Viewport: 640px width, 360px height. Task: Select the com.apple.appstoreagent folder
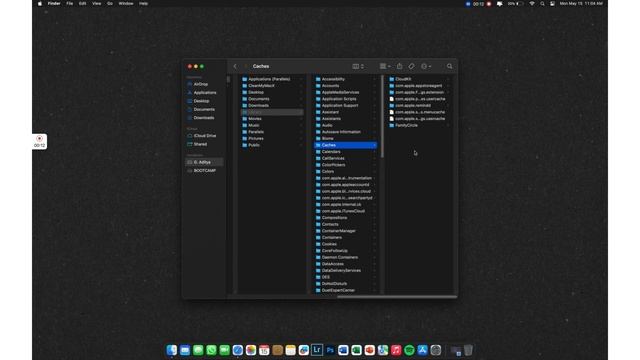coord(419,86)
